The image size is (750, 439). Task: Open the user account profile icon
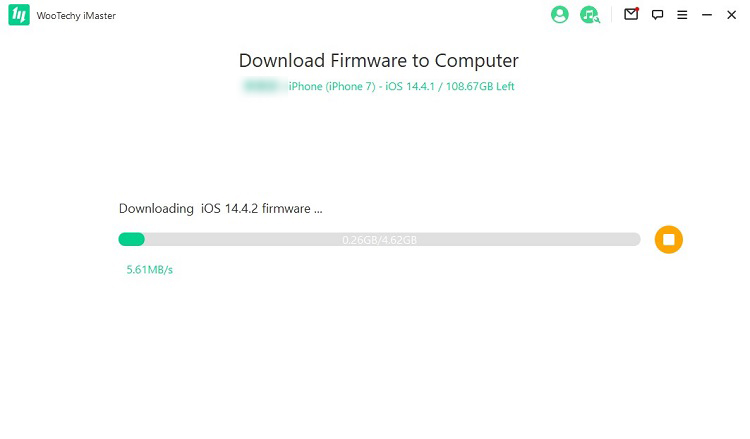tap(560, 14)
